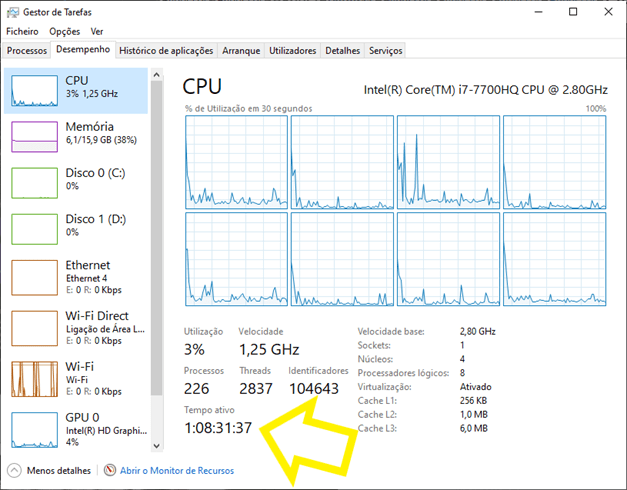Select GPU 0 graph item

click(34, 428)
